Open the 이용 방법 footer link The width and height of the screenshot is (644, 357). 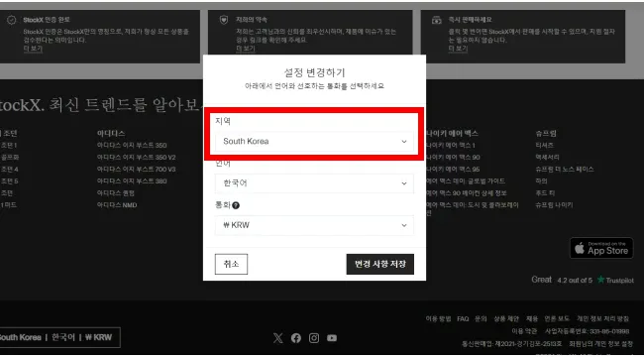pos(438,318)
